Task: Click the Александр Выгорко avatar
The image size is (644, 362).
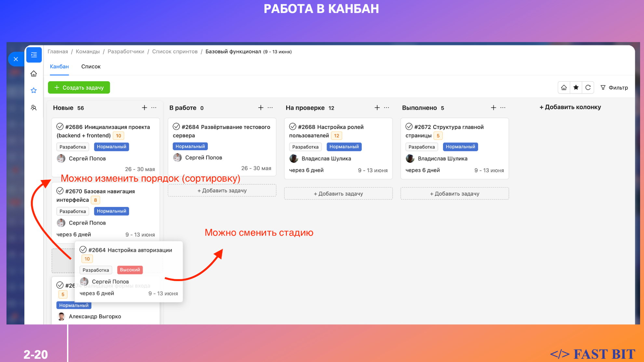Action: pos(61,317)
